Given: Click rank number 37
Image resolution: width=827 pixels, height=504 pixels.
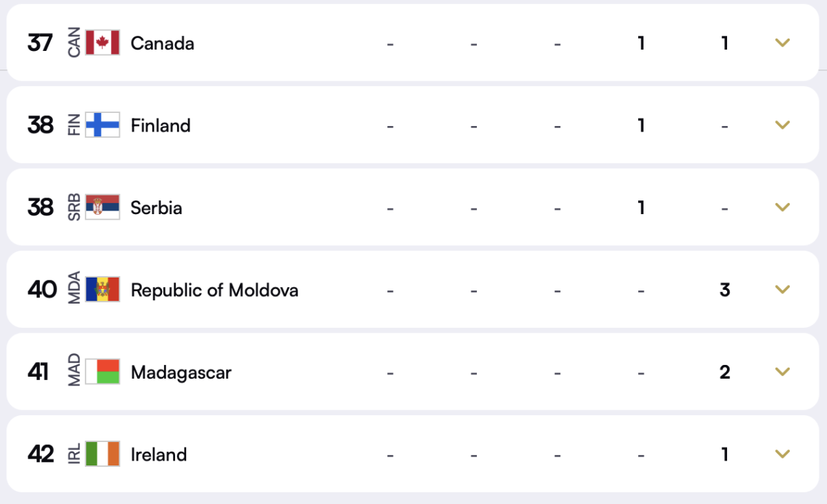Looking at the screenshot, I should (x=40, y=43).
